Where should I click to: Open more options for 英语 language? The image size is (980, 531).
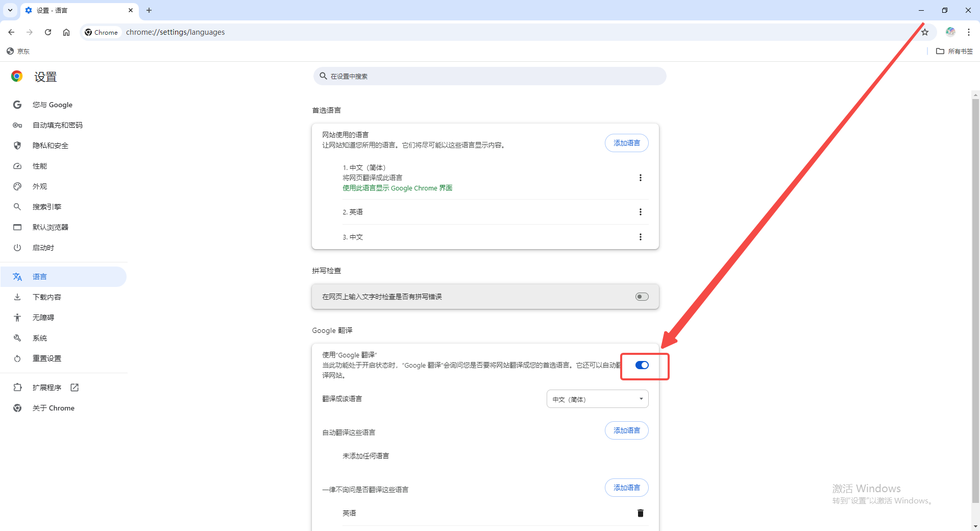(641, 212)
